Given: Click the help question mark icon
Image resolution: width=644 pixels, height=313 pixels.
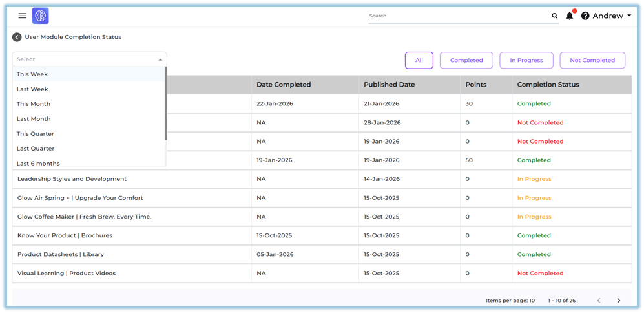Looking at the screenshot, I should 585,16.
